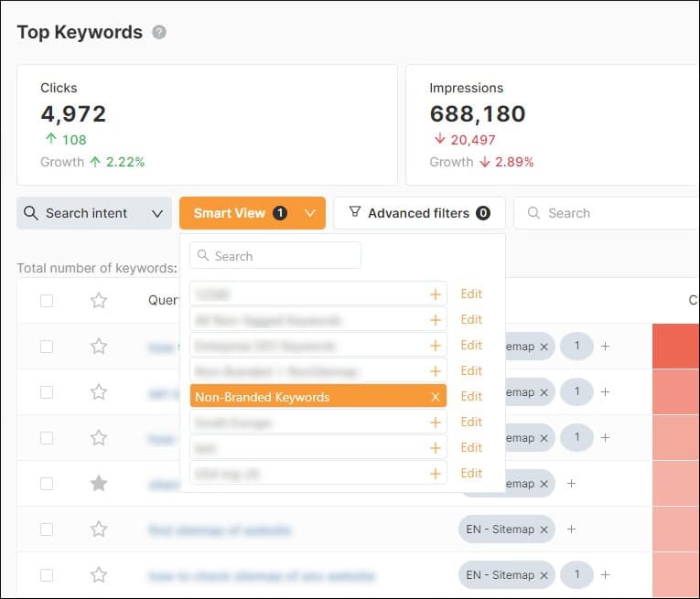Click Edit for the first Smart View entry
700x599 pixels.
[x=471, y=294]
